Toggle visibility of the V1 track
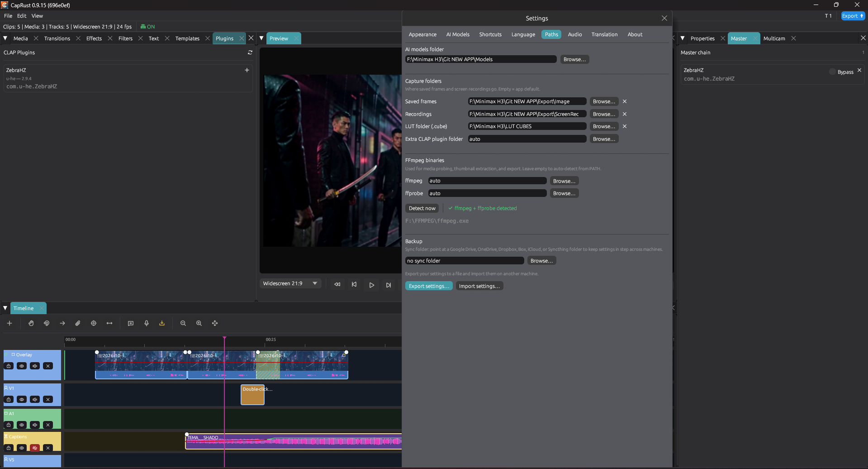 (22, 399)
